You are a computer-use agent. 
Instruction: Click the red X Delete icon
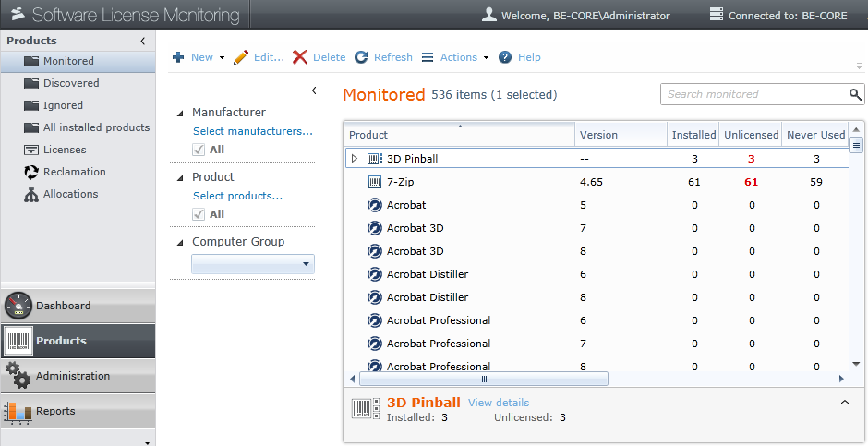(x=300, y=57)
